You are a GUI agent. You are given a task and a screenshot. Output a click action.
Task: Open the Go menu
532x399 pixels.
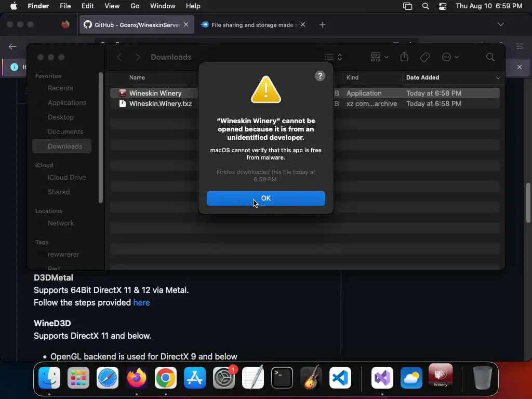point(135,6)
